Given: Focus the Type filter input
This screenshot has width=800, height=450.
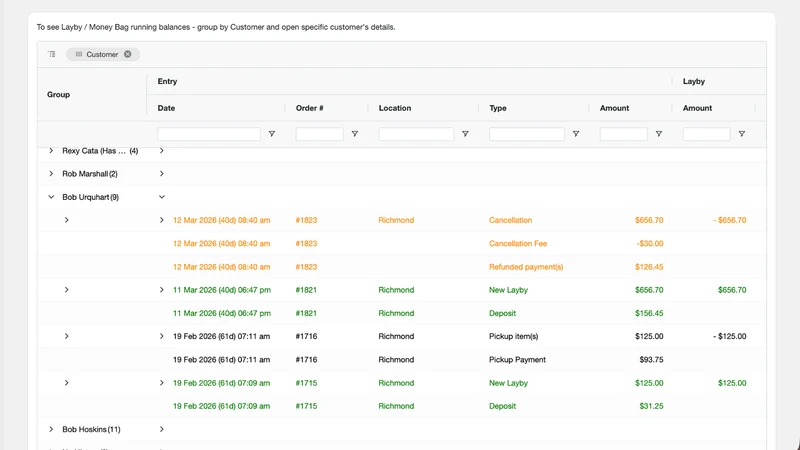Looking at the screenshot, I should pos(527,134).
